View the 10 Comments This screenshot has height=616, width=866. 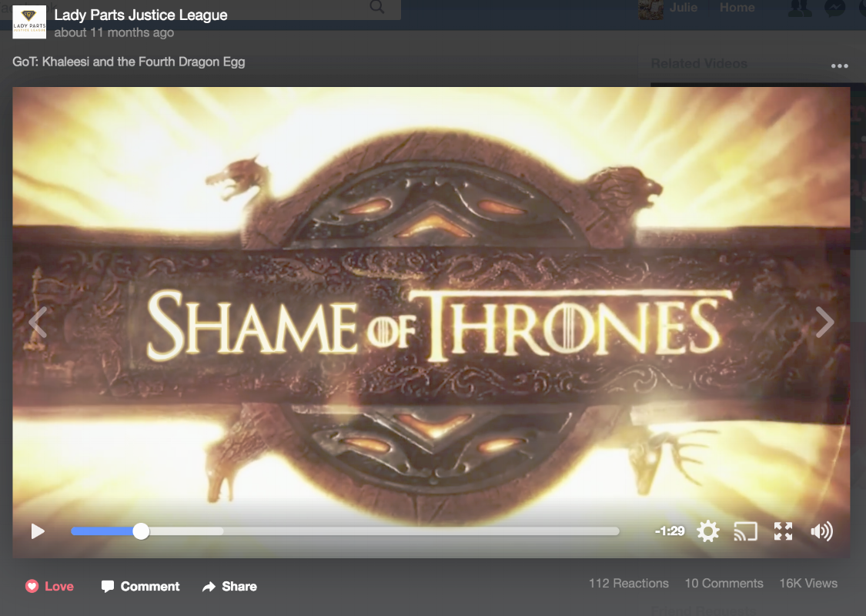click(x=724, y=584)
